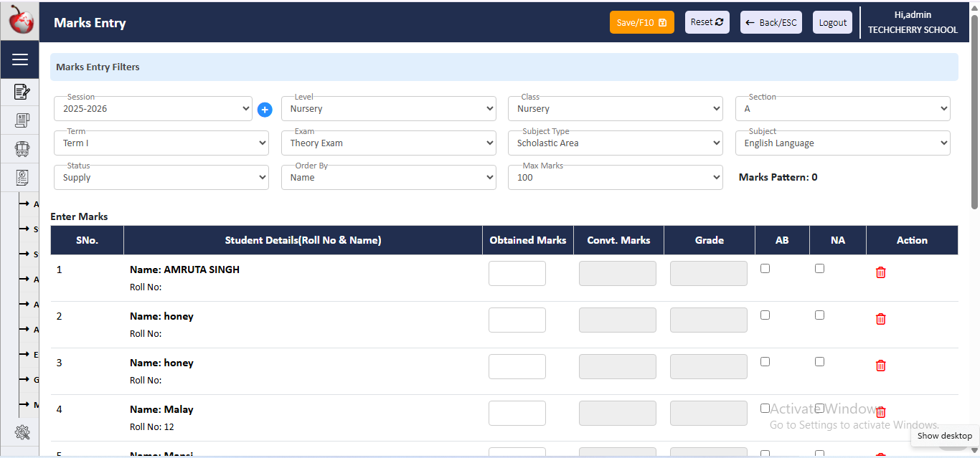Screen dimensions: 980x458
Task: Open the settings gear icon in the sidebar
Action: [22, 432]
